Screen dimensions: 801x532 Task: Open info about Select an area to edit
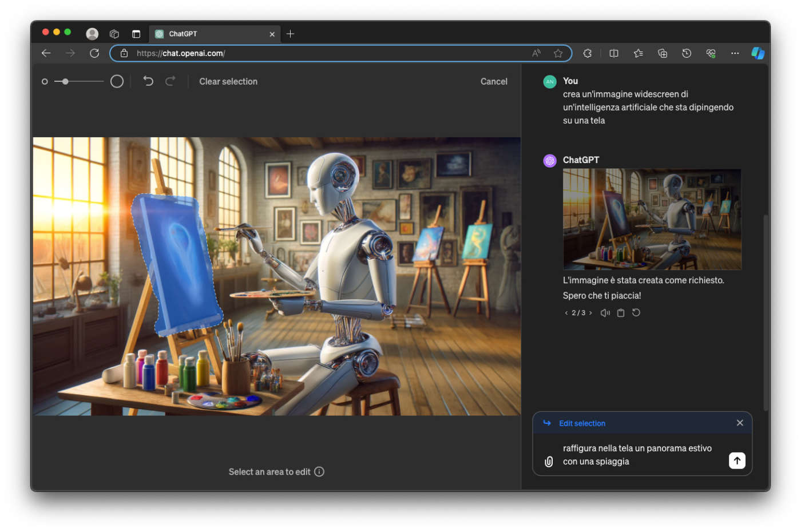[x=319, y=472]
